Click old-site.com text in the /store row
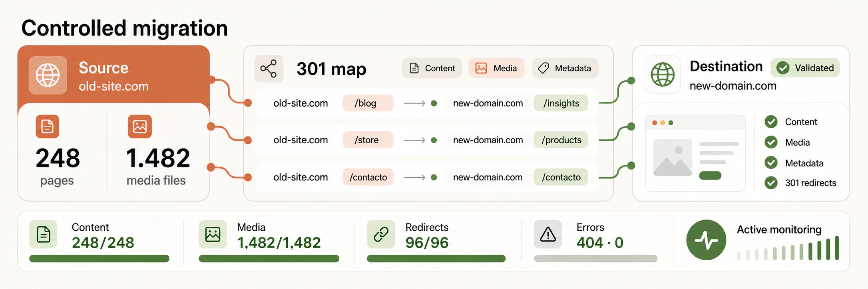The height and width of the screenshot is (289, 868). [x=301, y=140]
